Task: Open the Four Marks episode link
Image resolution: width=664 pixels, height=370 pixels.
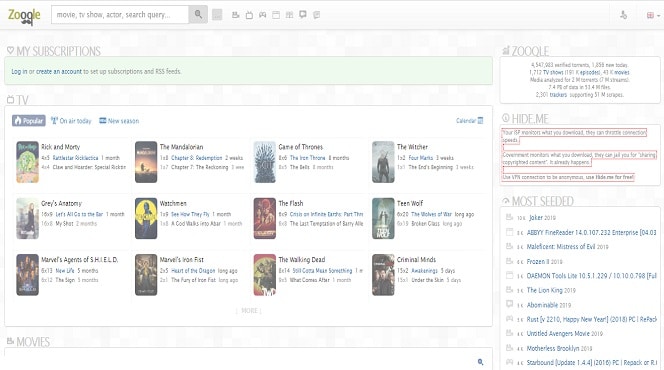Action: coord(421,158)
